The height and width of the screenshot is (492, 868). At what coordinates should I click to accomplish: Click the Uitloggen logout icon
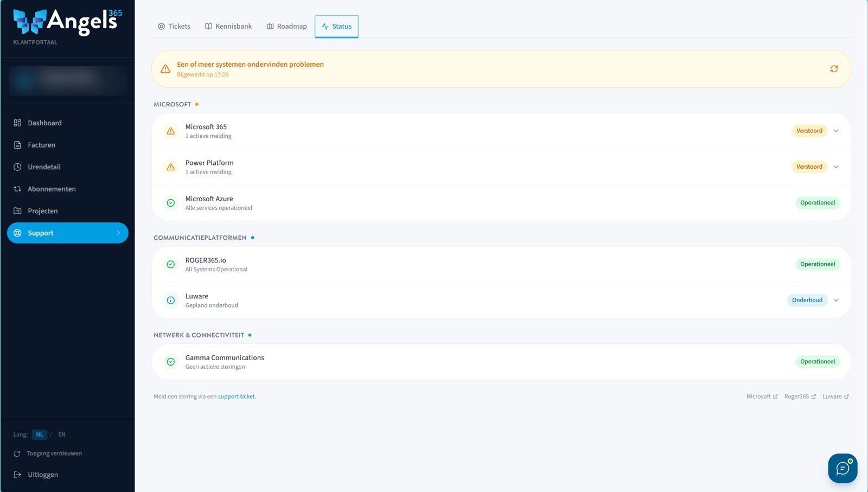point(17,475)
